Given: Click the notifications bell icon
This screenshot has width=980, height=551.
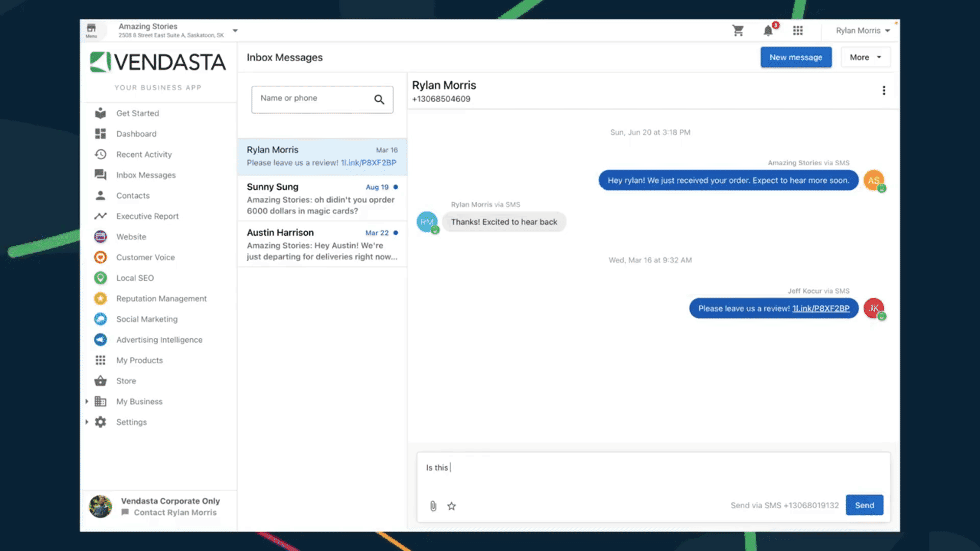Looking at the screenshot, I should (x=768, y=30).
